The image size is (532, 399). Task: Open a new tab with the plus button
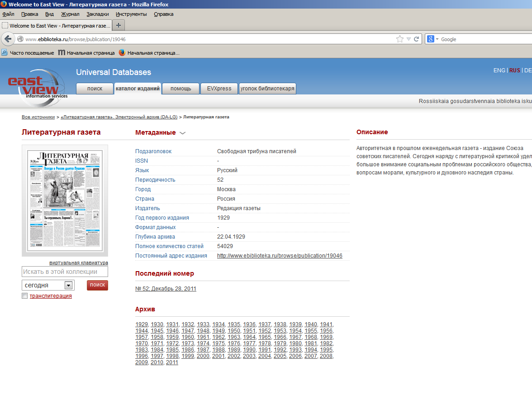118,25
